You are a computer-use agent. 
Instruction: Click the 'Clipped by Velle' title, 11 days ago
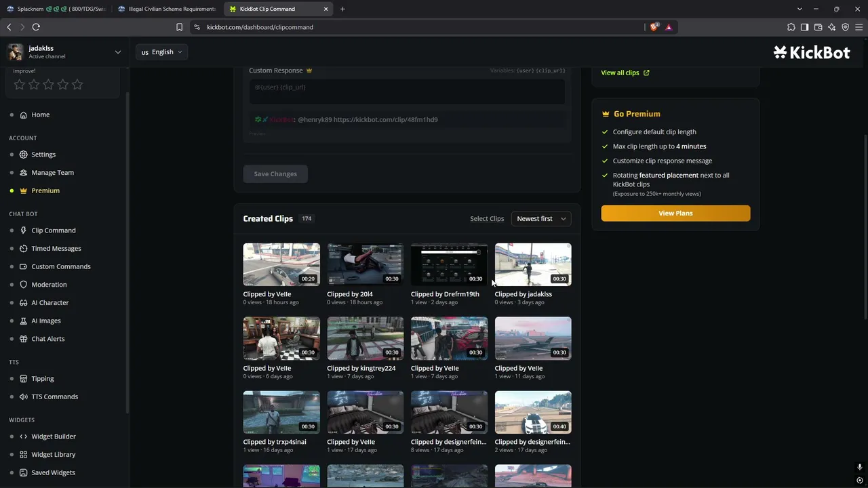click(519, 368)
